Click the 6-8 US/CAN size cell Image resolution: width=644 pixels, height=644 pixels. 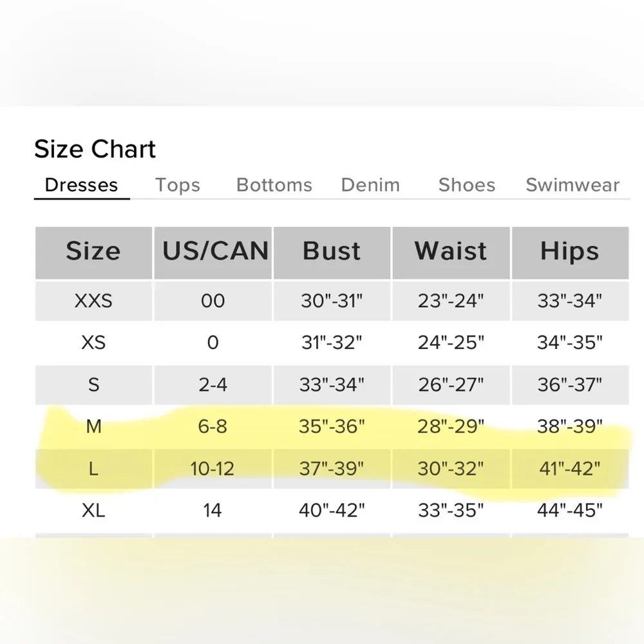[213, 426]
